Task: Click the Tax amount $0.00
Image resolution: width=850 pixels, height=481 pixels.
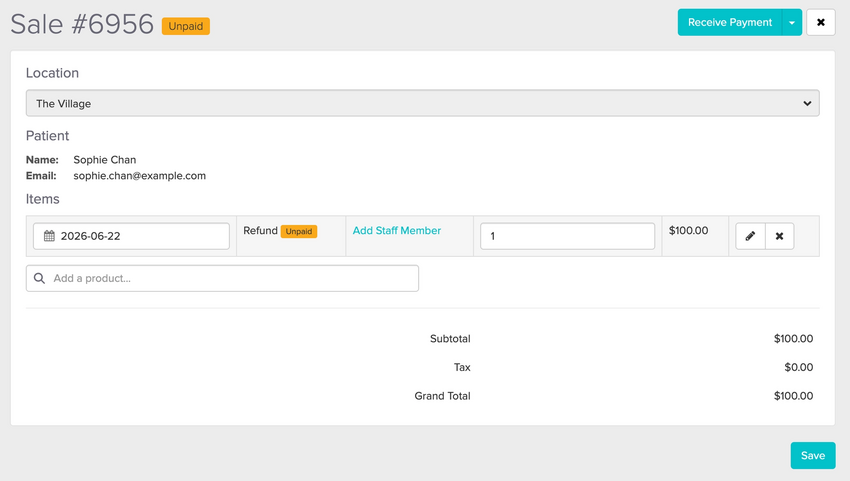Action: (x=799, y=367)
